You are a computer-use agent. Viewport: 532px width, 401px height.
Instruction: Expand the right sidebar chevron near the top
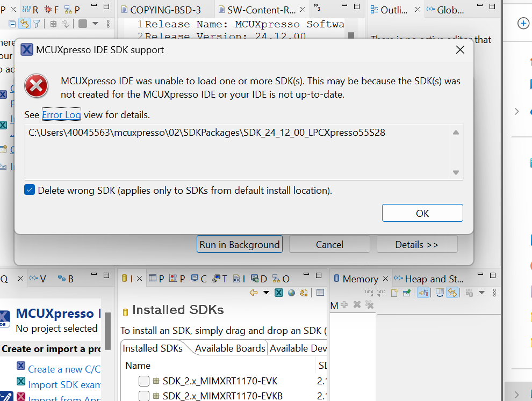click(x=516, y=111)
